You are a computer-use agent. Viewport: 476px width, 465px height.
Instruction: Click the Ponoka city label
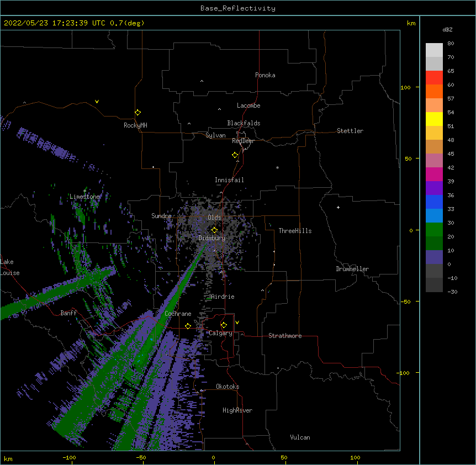click(x=265, y=75)
